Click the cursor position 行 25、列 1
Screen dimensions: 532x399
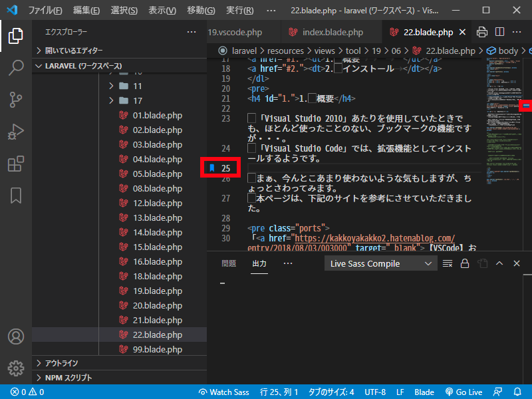[279, 392]
